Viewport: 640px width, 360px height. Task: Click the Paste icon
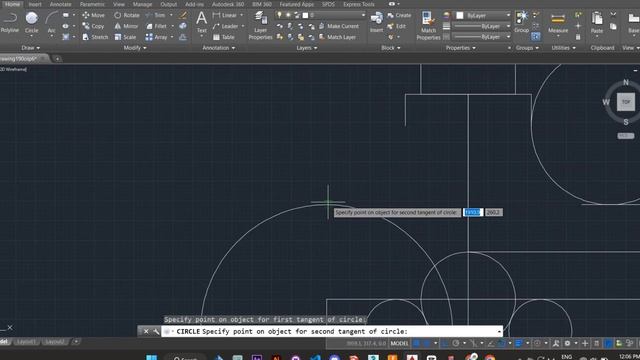coord(597,22)
